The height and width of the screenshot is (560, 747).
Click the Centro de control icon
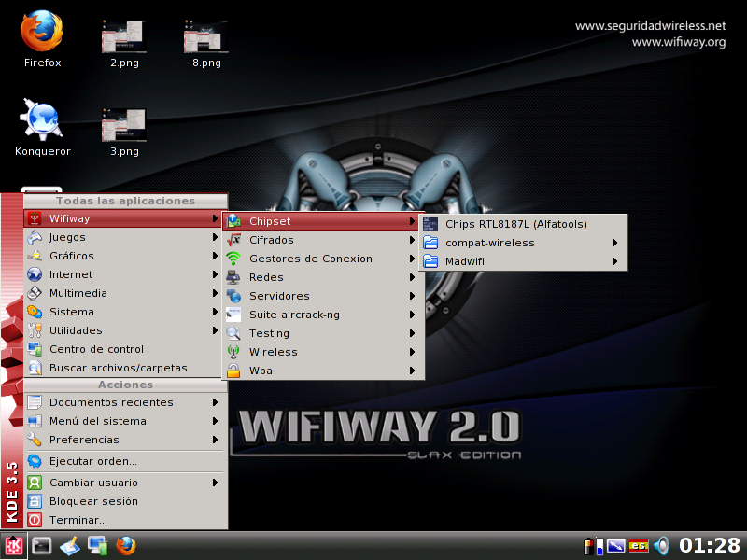point(35,349)
